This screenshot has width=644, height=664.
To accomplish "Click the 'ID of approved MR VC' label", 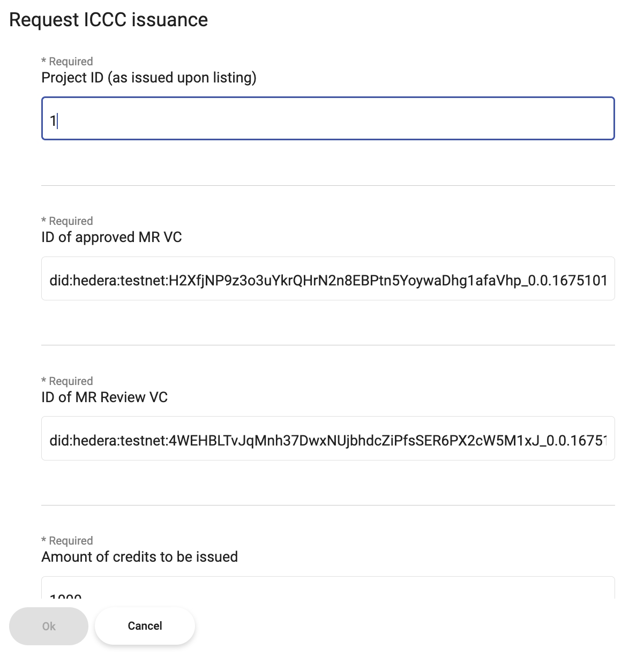I will point(111,237).
